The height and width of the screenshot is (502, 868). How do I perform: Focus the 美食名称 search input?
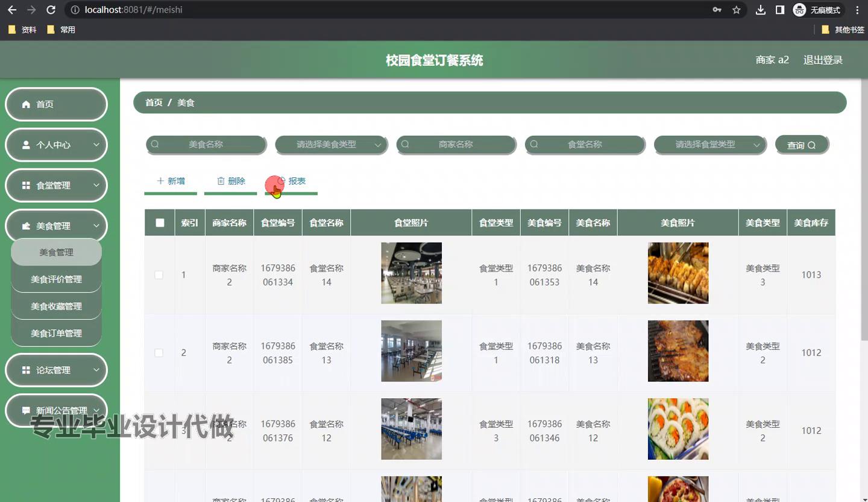click(x=206, y=144)
